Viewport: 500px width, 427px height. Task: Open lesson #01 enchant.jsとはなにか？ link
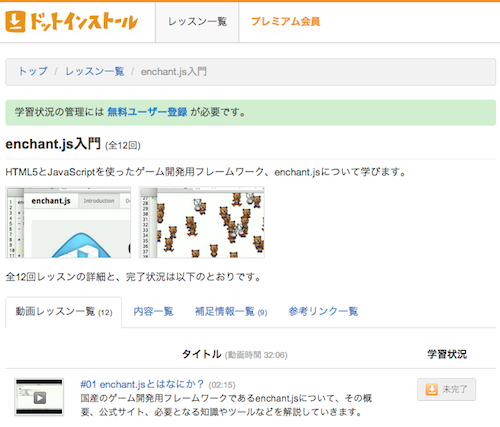point(142,384)
